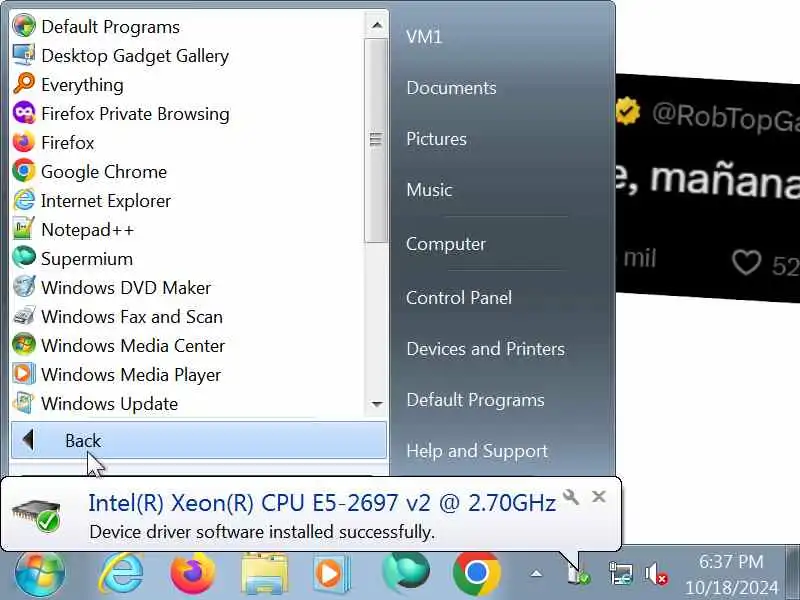Click the wrench icon in driver notification
800x600 pixels.
[x=571, y=496]
